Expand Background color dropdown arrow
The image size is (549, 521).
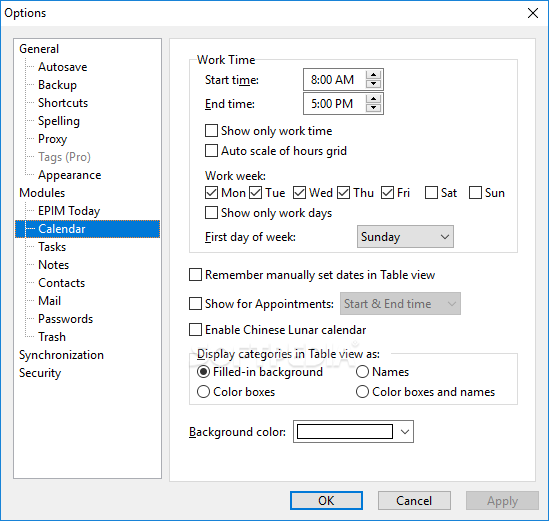(405, 432)
